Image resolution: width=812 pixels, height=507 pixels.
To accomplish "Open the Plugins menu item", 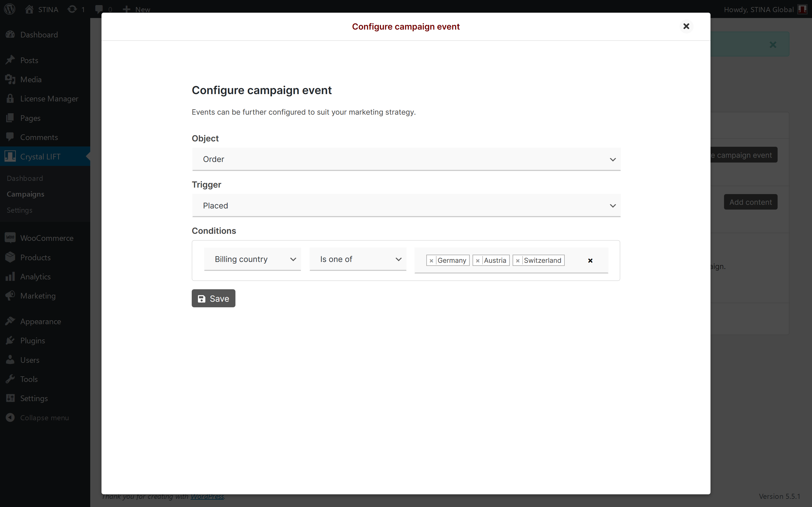I will pos(32,340).
